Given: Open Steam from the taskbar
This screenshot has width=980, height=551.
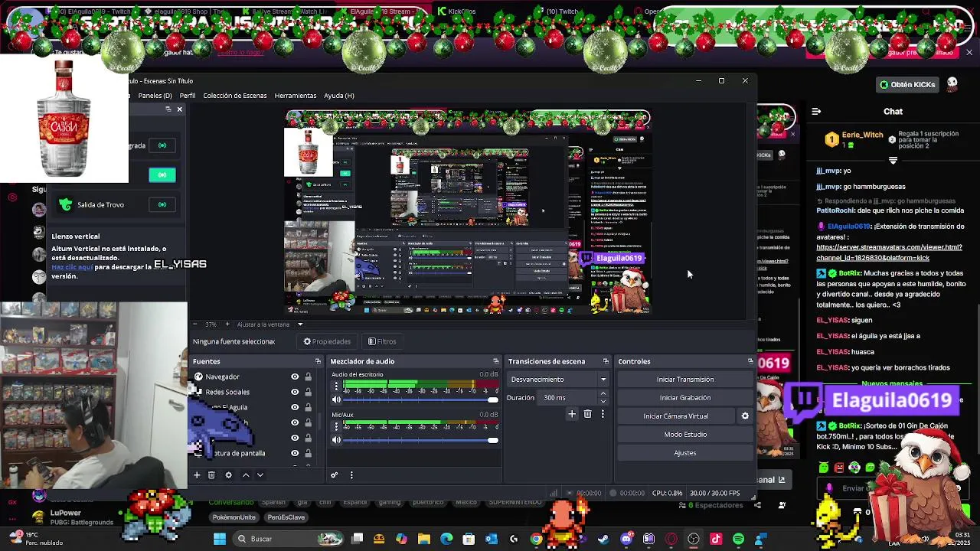Looking at the screenshot, I should pyautogui.click(x=604, y=539).
